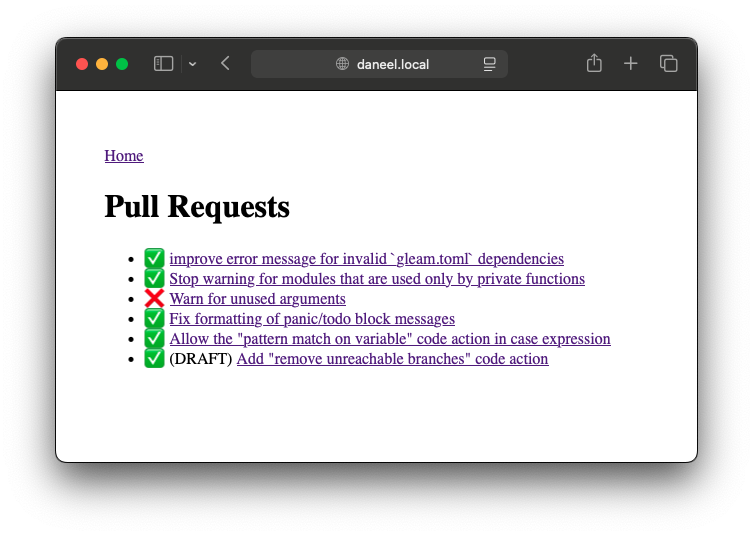Toggle the Safari sidebar icon
Viewport: 753px width, 536px height.
click(163, 64)
